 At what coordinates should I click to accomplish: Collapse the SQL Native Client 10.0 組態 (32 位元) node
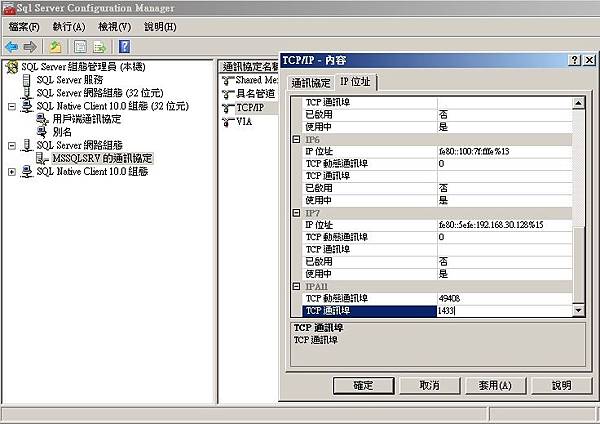pyautogui.click(x=12, y=106)
